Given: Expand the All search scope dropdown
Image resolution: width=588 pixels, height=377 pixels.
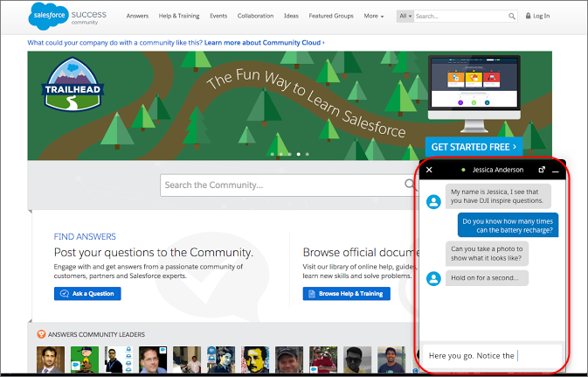Looking at the screenshot, I should tap(405, 16).
